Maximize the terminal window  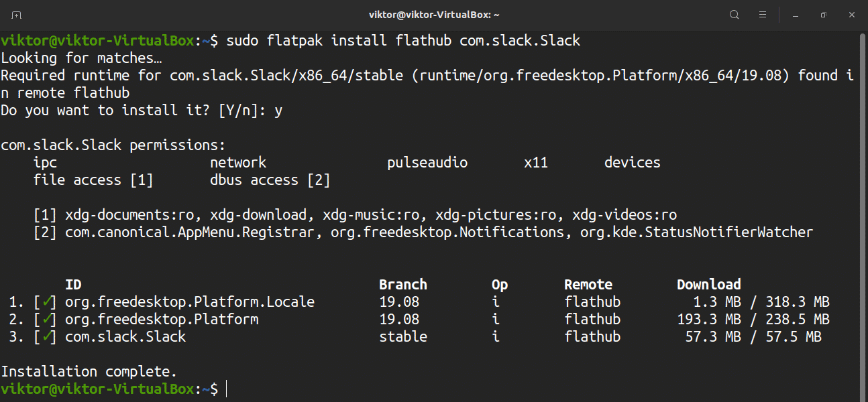tap(823, 15)
